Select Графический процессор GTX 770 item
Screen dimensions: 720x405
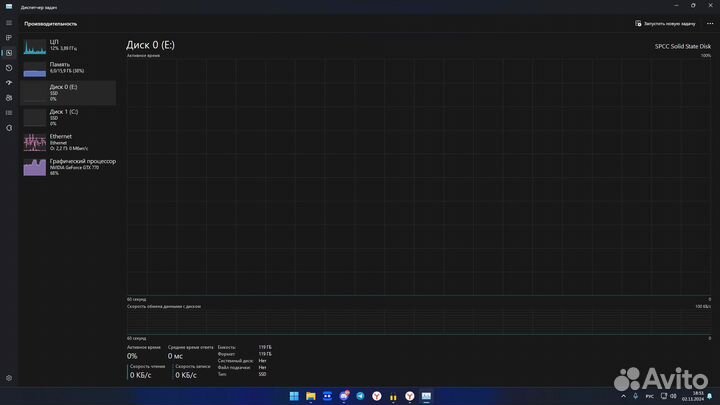pyautogui.click(x=68, y=166)
